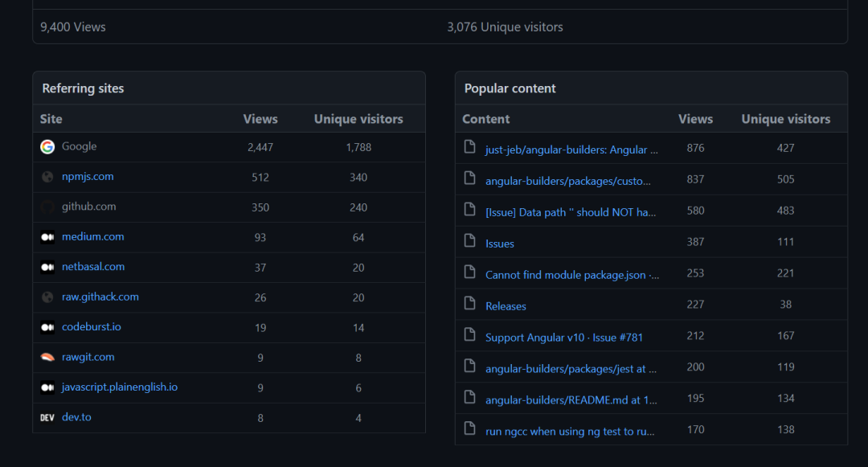Click the file icon beside Issues

pos(470,240)
